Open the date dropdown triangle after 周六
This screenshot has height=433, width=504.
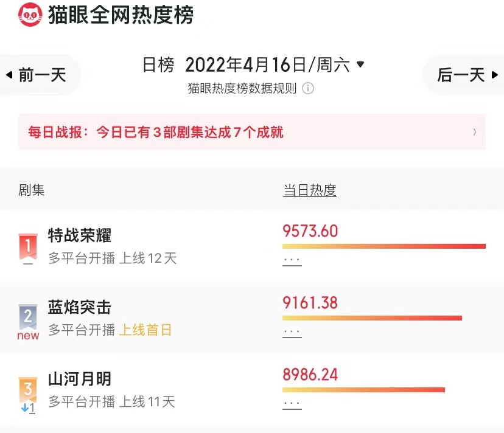[x=360, y=64]
